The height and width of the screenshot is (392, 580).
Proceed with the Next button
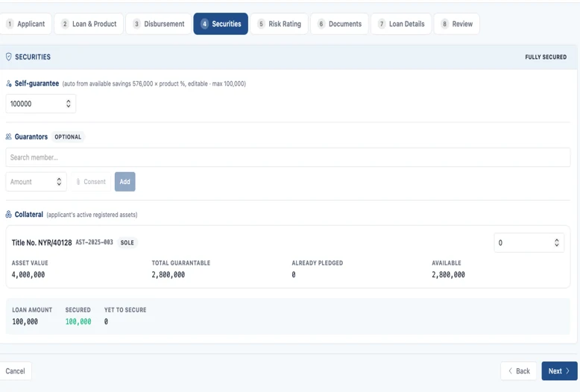pos(559,371)
